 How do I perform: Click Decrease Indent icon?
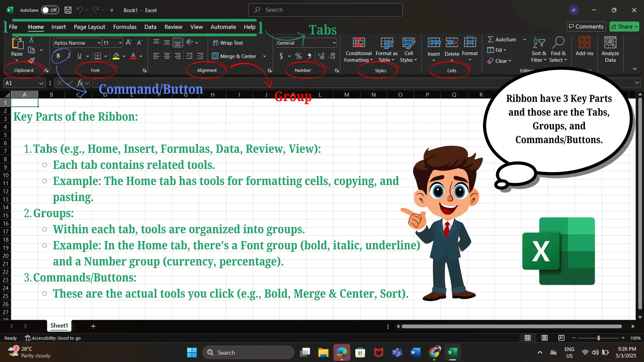point(189,56)
